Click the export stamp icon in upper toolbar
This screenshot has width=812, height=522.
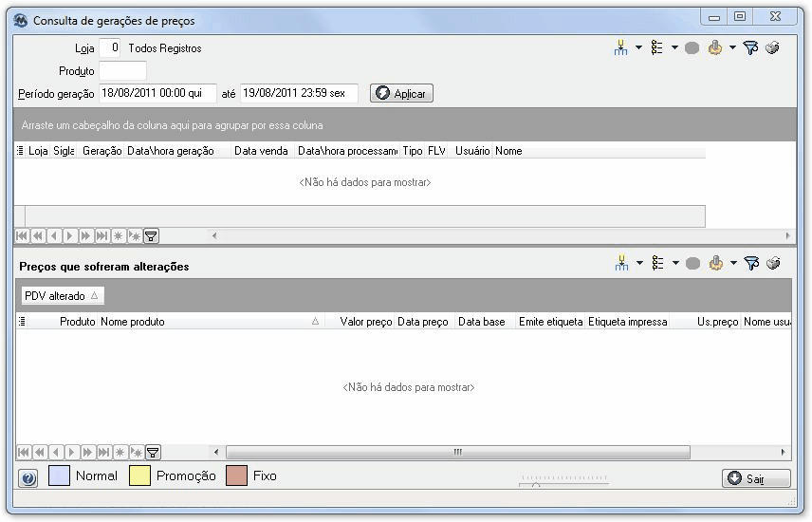(715, 47)
